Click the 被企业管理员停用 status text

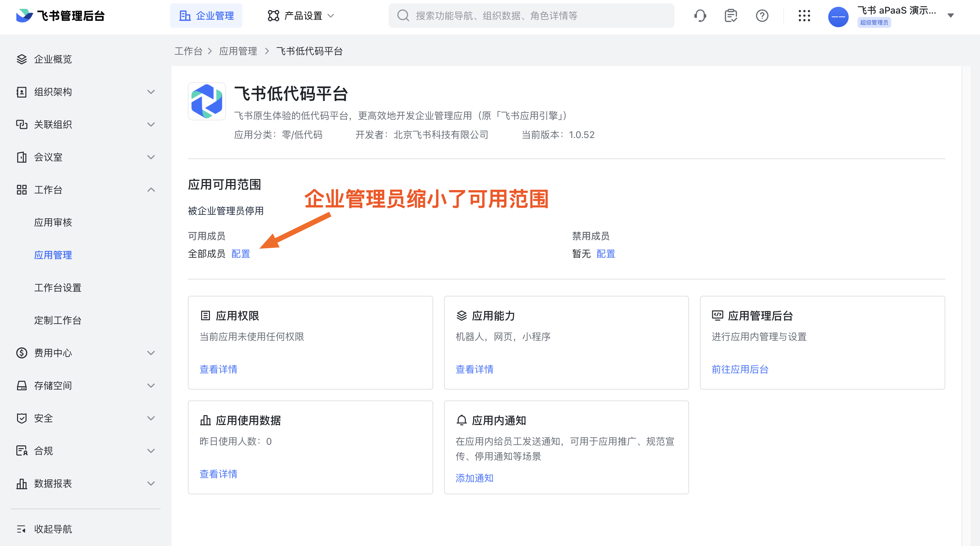click(x=226, y=211)
